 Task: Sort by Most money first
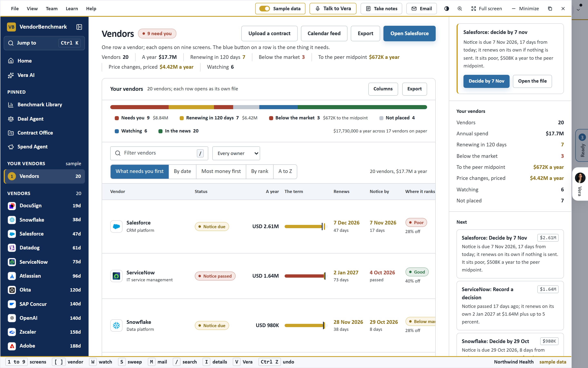221,171
